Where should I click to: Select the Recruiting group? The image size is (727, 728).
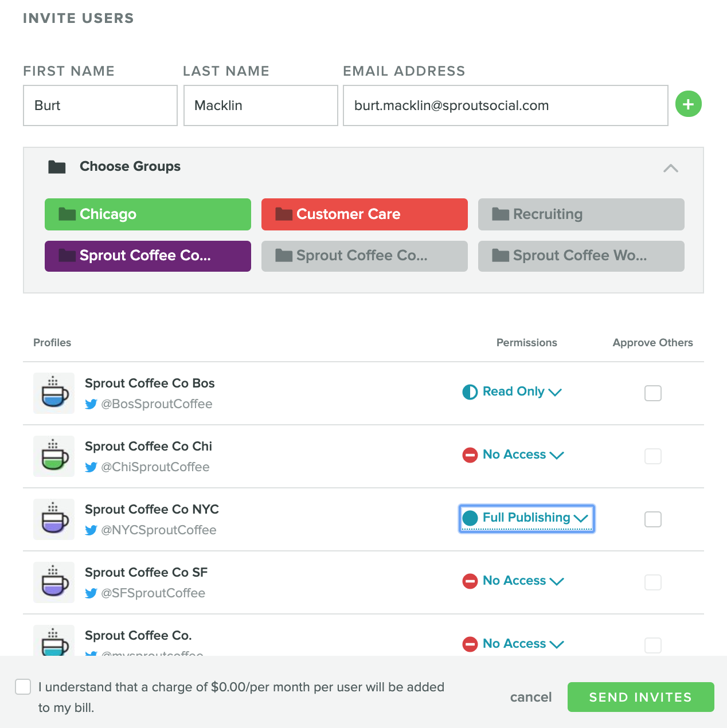click(x=581, y=214)
